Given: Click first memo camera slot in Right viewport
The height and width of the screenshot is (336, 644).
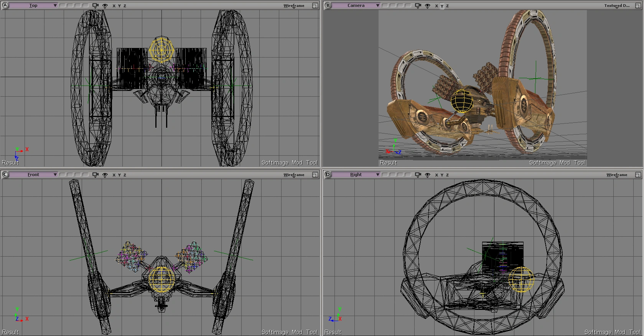Looking at the screenshot, I should pos(385,175).
